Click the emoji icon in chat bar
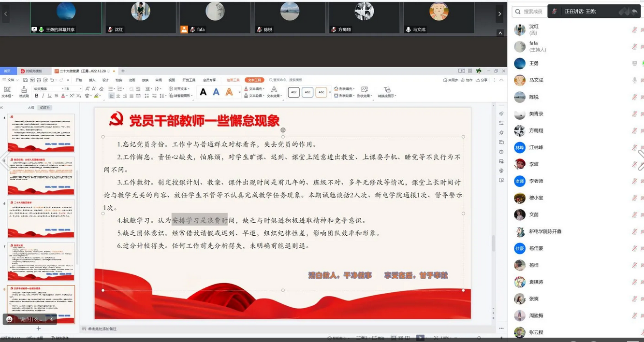The width and height of the screenshot is (644, 342). click(9, 319)
